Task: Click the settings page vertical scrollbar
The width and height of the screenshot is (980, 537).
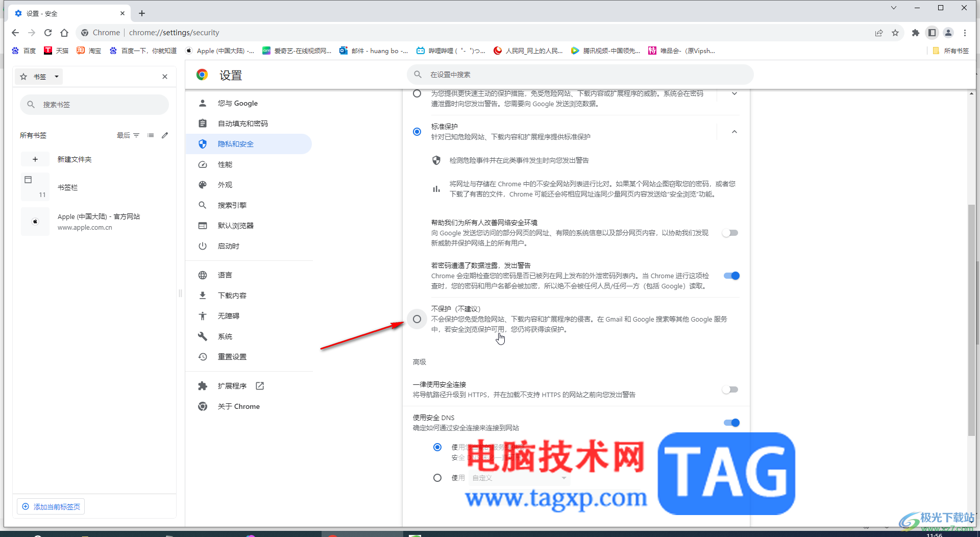Action: tap(971, 320)
